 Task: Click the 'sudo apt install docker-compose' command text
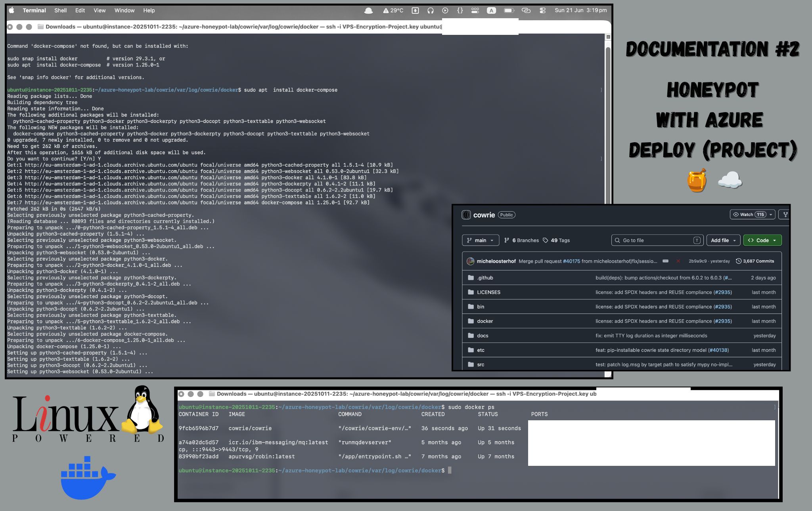[291, 90]
